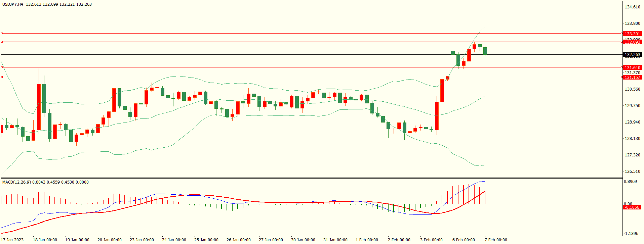Click the USDJPY,H4 chart title label
This screenshot has width=644, height=244.
[x=13, y=4]
